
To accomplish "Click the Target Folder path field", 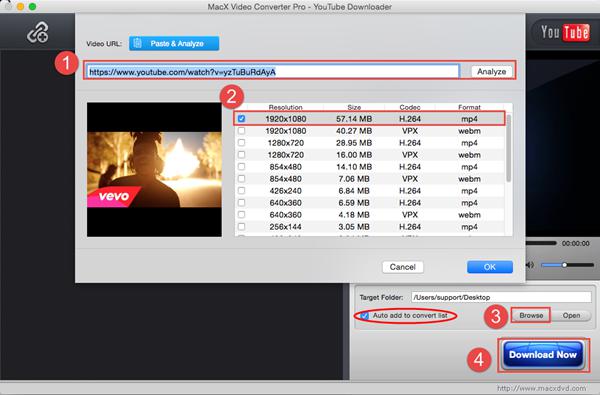I will (501, 297).
